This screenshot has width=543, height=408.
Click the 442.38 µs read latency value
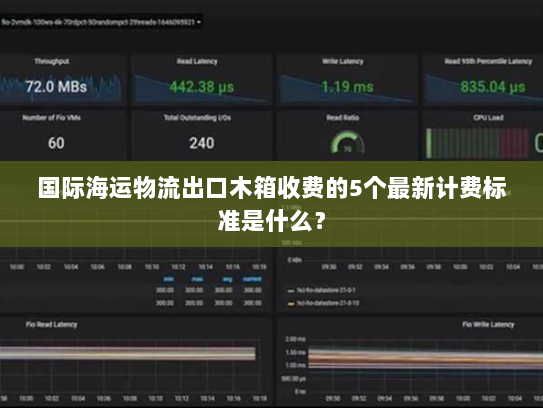click(x=202, y=87)
